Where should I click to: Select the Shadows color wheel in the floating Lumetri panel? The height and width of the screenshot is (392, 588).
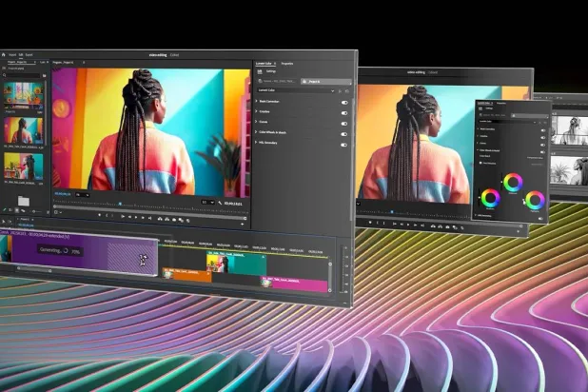(490, 198)
